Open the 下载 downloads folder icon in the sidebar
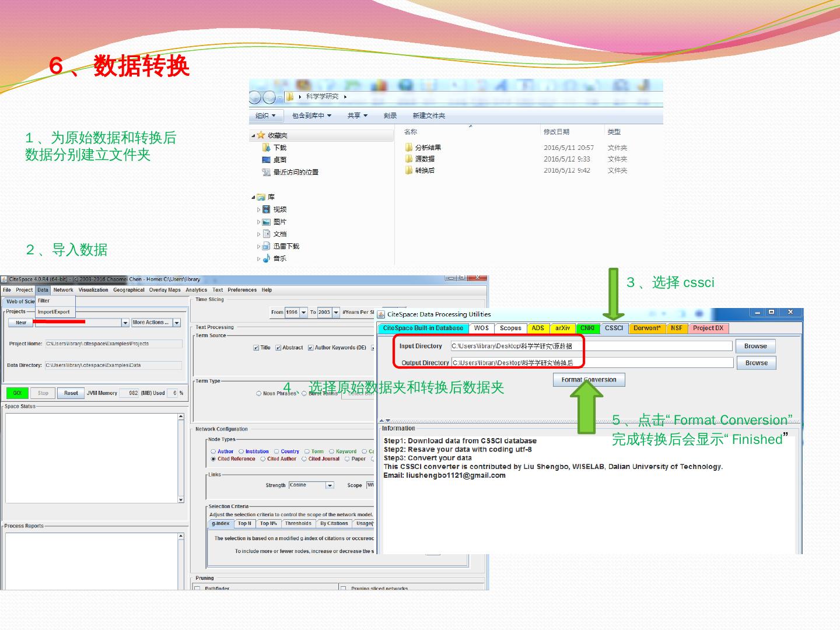 click(267, 148)
